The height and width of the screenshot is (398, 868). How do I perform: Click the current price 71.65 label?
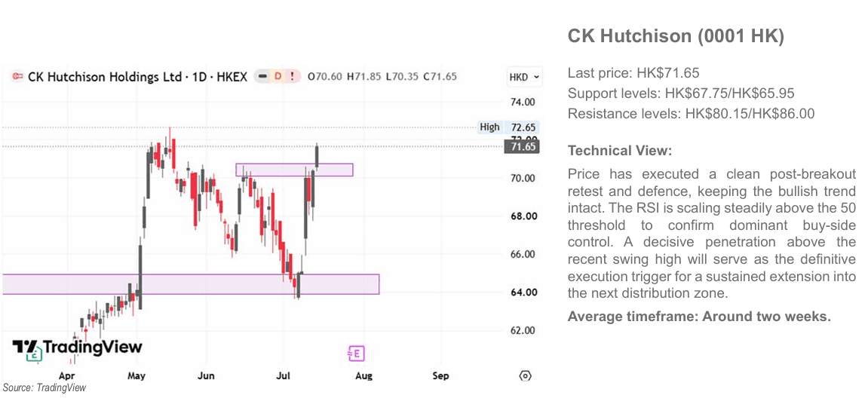point(523,147)
